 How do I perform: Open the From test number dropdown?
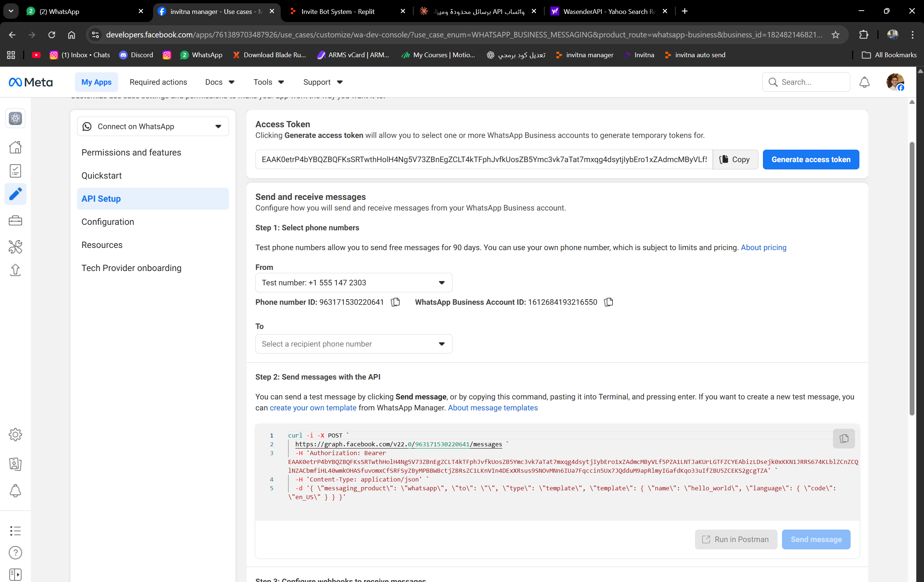pyautogui.click(x=353, y=282)
